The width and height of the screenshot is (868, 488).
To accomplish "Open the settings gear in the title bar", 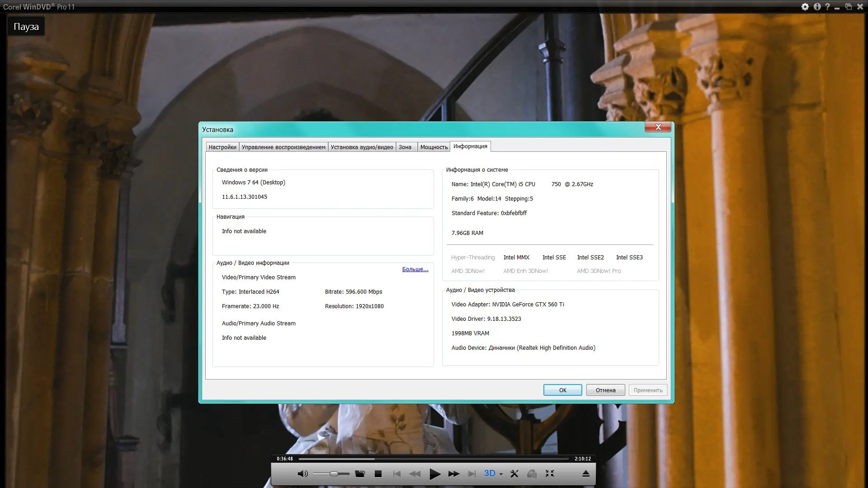I will [x=805, y=7].
